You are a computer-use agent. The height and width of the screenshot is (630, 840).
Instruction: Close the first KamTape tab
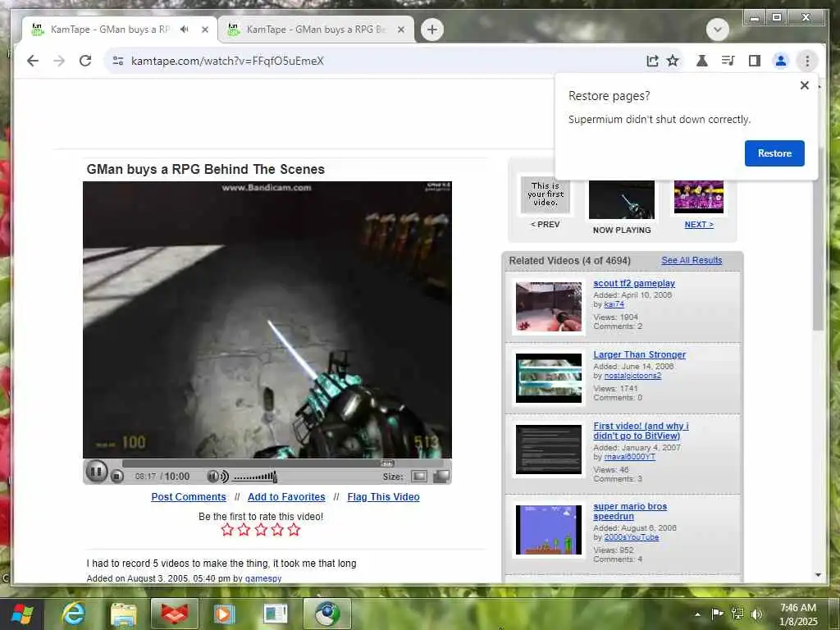204,30
